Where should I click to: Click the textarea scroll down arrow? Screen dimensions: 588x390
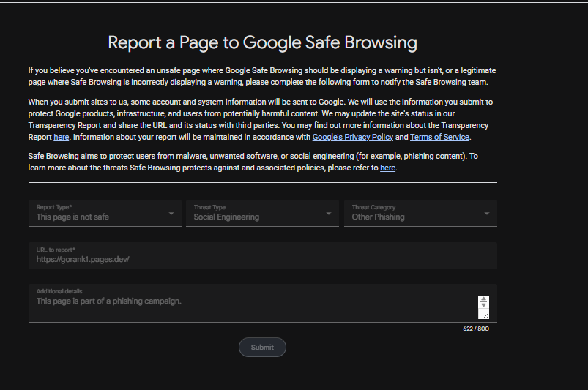(483, 305)
